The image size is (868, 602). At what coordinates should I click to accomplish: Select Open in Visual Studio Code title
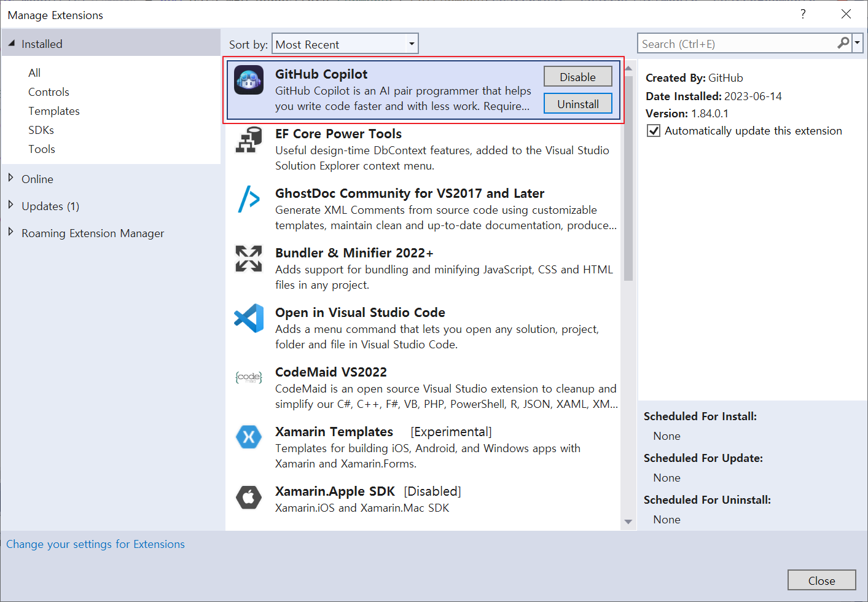coord(360,312)
